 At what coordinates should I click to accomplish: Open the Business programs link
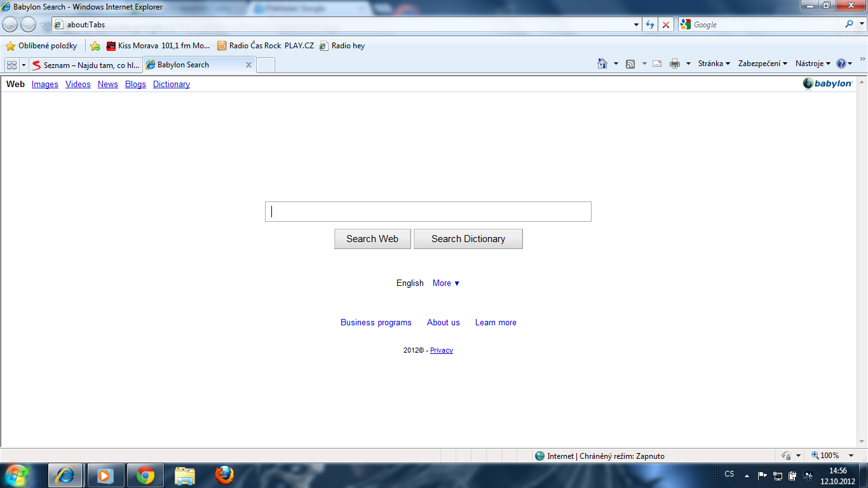coord(376,323)
